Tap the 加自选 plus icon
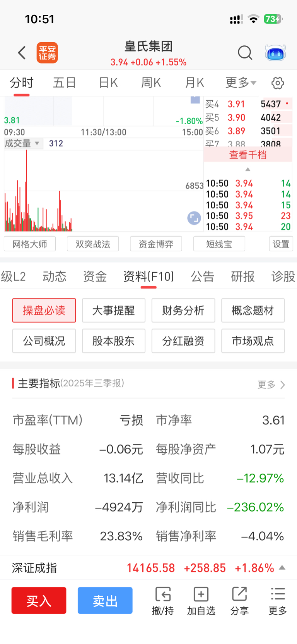 click(201, 594)
